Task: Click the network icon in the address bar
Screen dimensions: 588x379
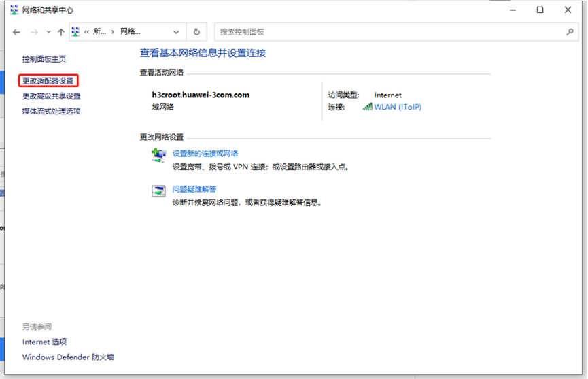Action: [75, 32]
